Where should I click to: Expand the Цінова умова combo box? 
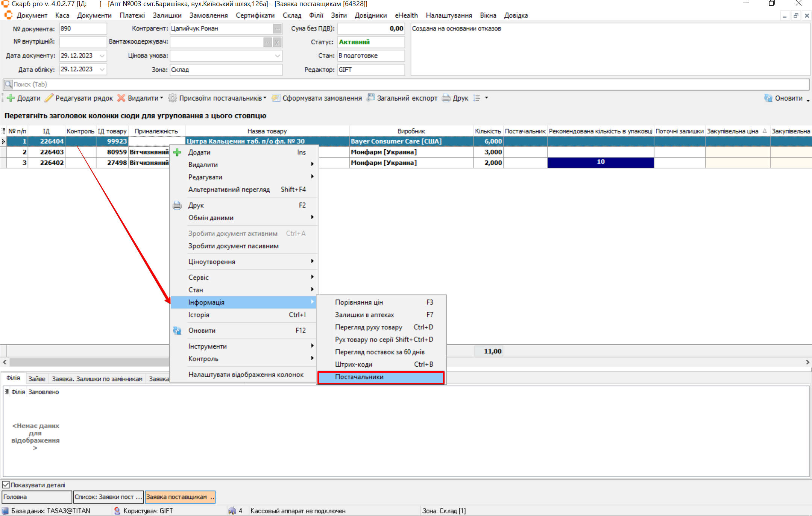point(277,56)
